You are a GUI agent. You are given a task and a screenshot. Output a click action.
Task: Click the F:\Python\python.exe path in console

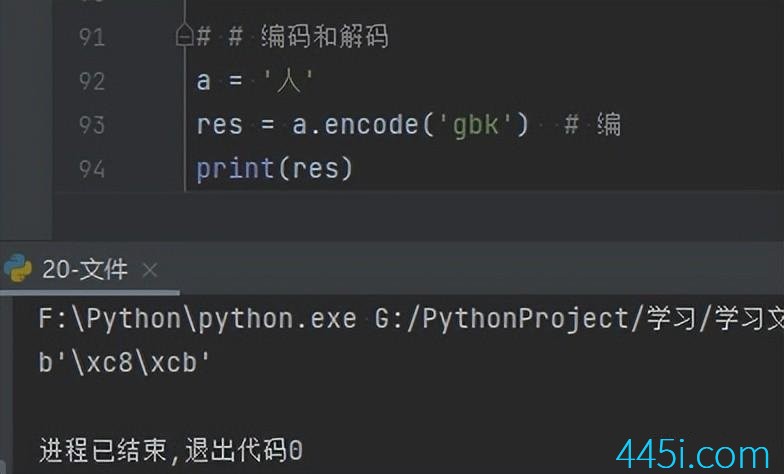point(198,318)
